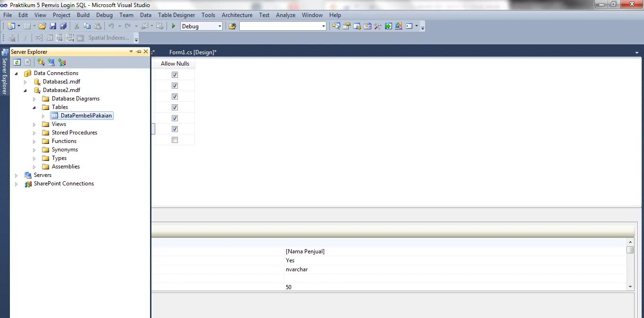Collapse the Tables folder
The width and height of the screenshot is (644, 318).
pos(34,107)
